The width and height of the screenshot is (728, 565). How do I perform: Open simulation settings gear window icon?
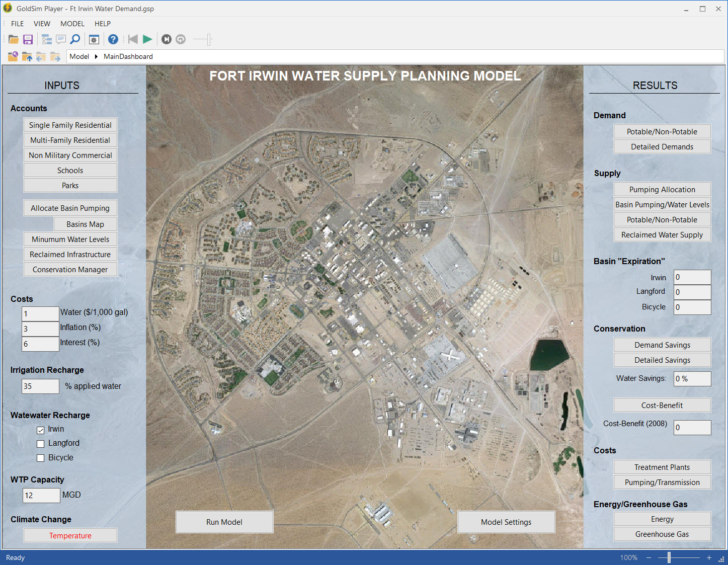click(x=94, y=39)
